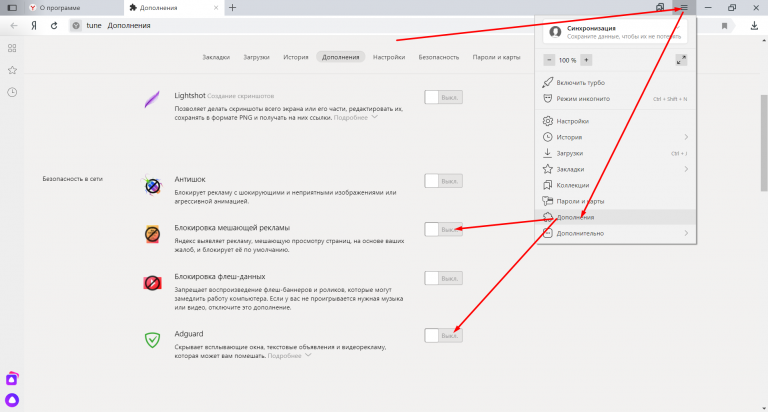This screenshot has height=412, width=768.
Task: Toggle Блокировка флеш-данных switch
Action: click(443, 278)
